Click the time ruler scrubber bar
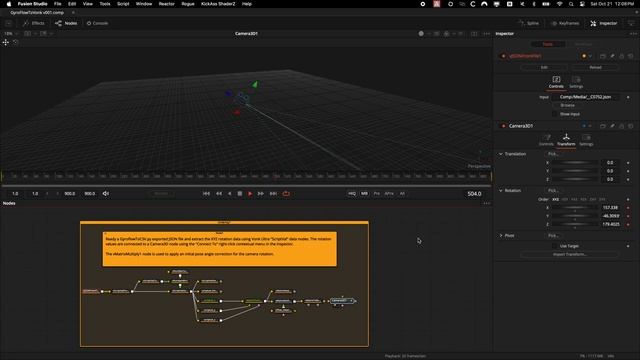The width and height of the screenshot is (640, 360). [247, 176]
